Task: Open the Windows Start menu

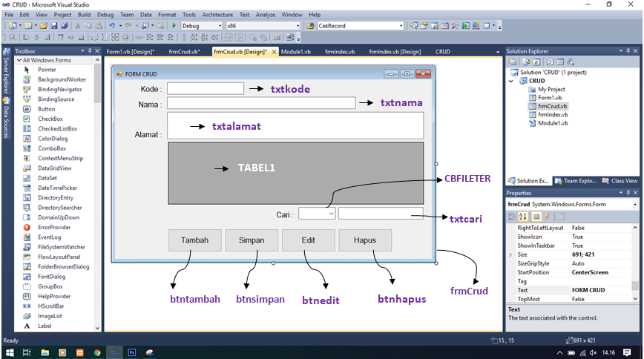Action: 10,352
